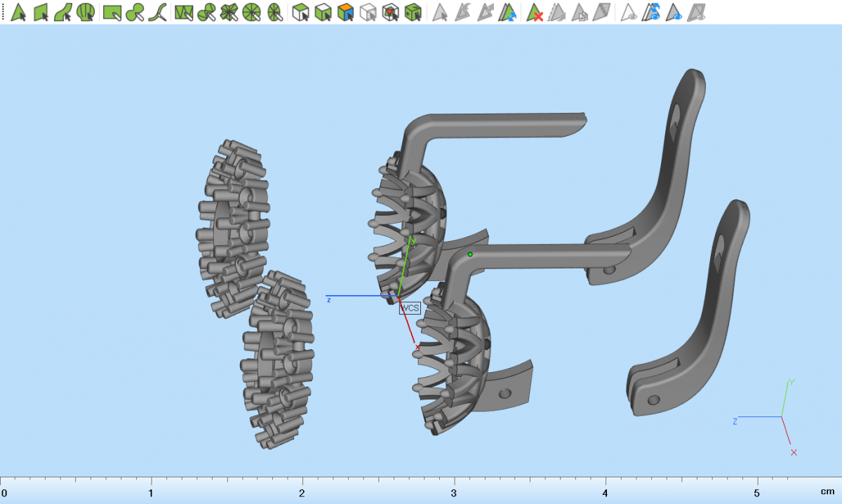
Task: Click the black triangle with blue eye
Action: click(x=674, y=12)
